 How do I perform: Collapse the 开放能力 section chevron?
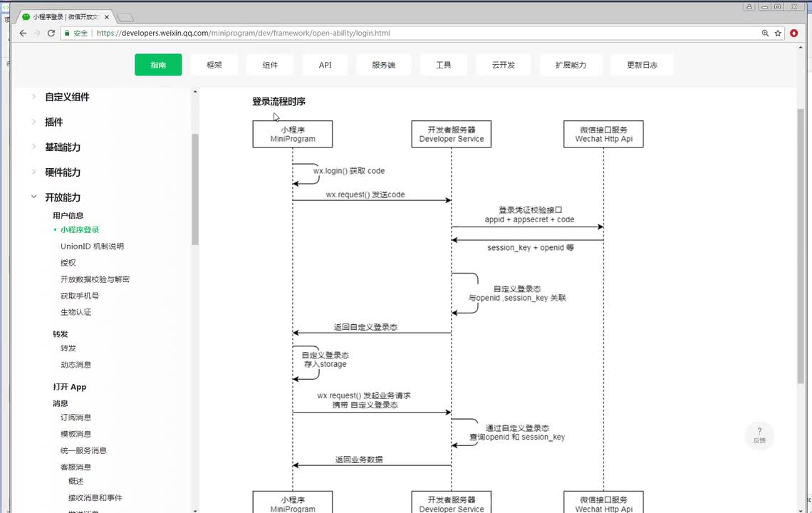(x=33, y=197)
